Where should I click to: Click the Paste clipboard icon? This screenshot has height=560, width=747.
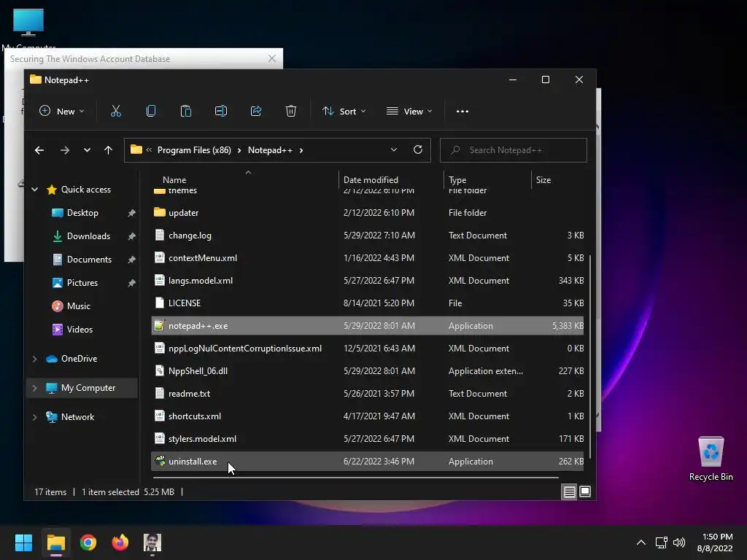pyautogui.click(x=186, y=111)
